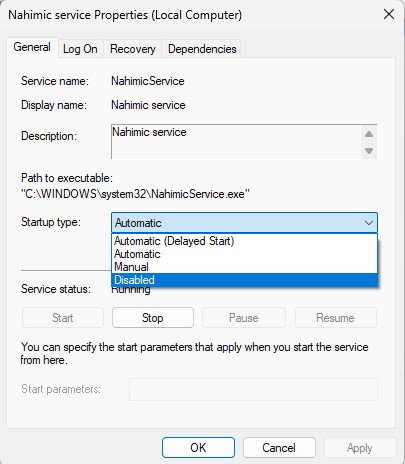This screenshot has height=464, width=405.
Task: Click the greyed-out Start button
Action: point(63,318)
